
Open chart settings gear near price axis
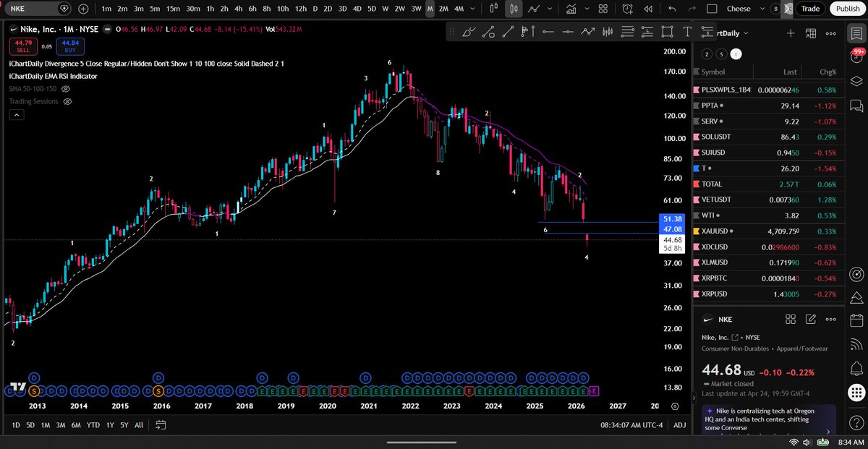(x=674, y=407)
